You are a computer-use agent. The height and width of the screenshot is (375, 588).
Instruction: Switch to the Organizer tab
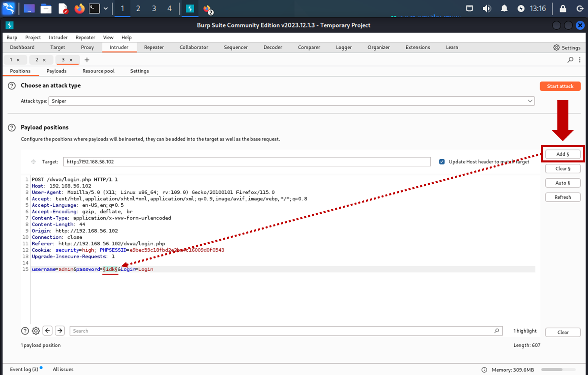[378, 47]
